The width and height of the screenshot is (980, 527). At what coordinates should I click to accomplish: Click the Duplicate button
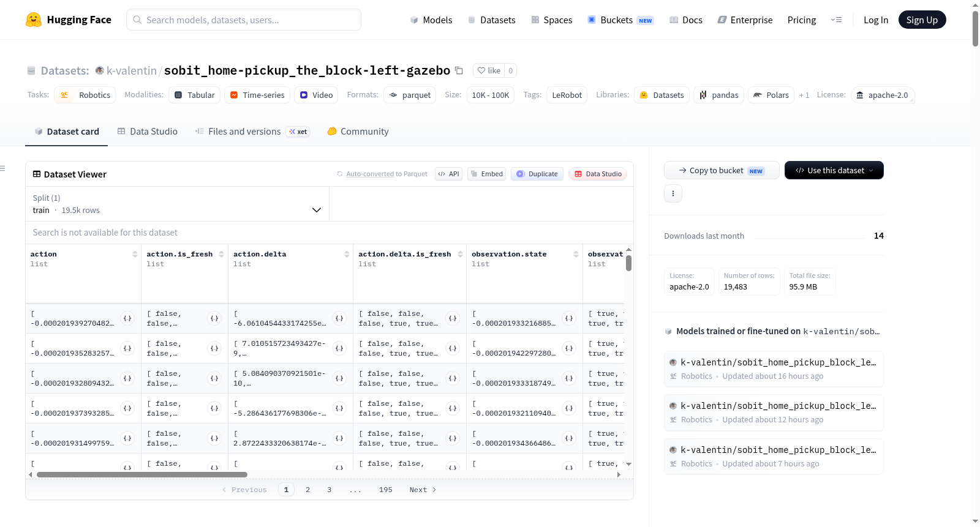(537, 174)
